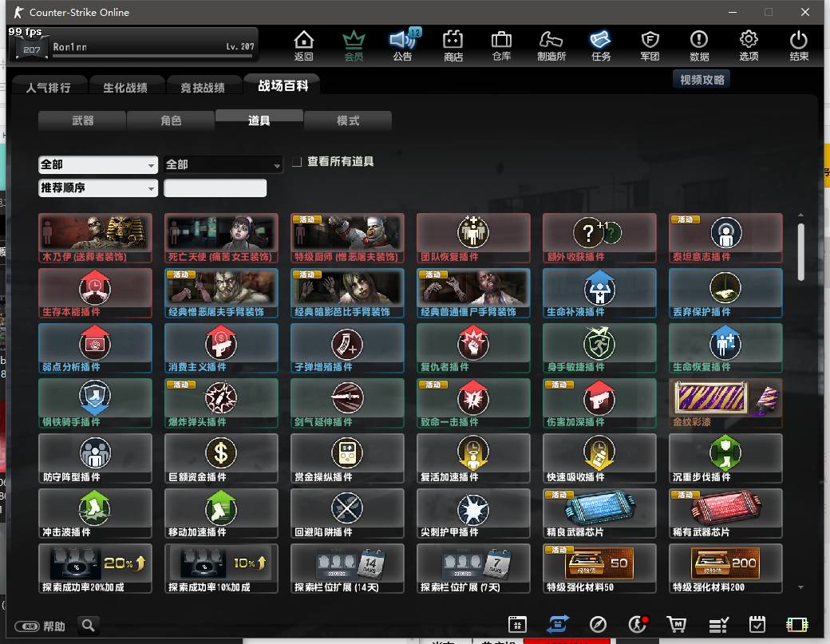Open the 稀有武器芯片 thumbnail

[725, 513]
